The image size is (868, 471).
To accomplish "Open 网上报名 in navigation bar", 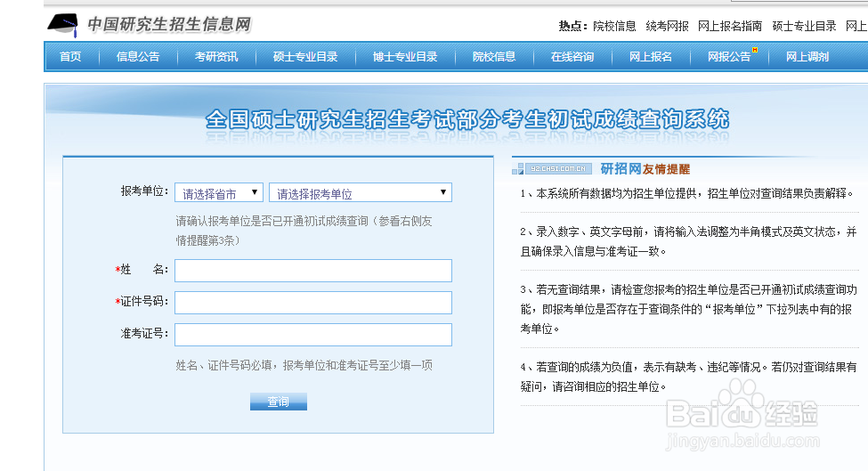I will [651, 56].
